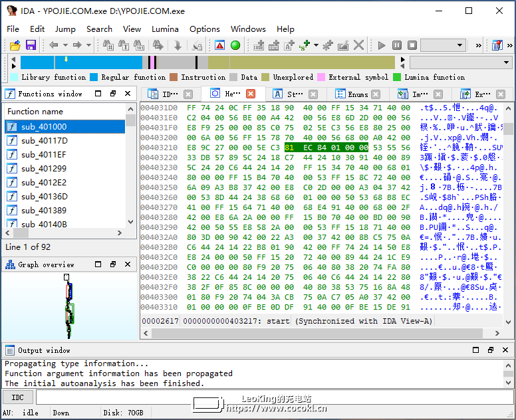
Task: Click the immediate value search binoculars icon
Action: click(x=108, y=45)
